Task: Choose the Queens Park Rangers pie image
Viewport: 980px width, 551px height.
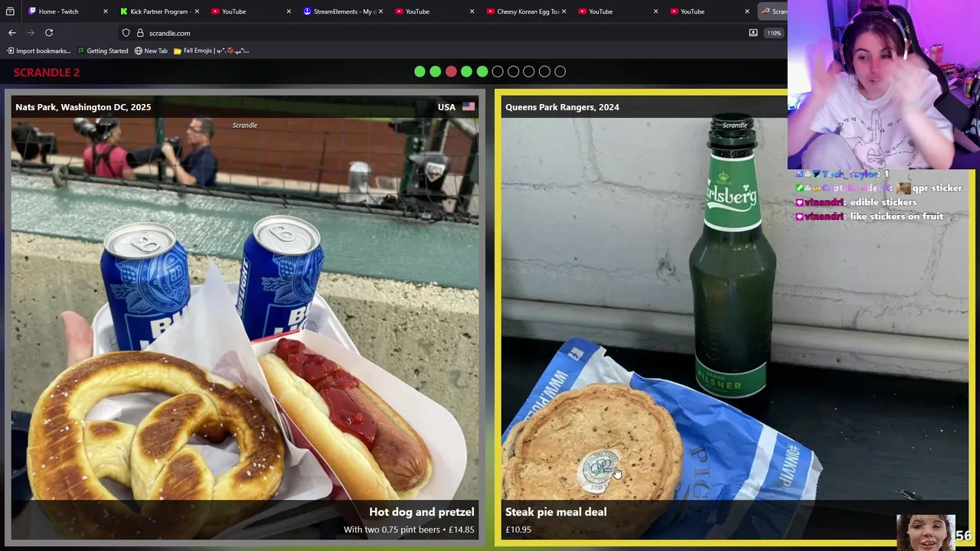Action: pos(733,318)
